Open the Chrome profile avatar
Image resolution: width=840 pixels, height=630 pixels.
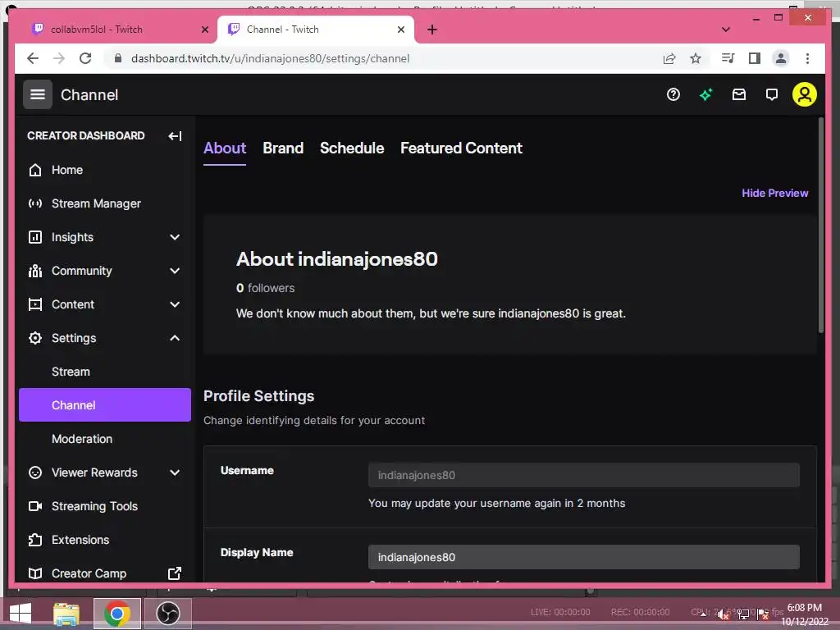point(781,58)
